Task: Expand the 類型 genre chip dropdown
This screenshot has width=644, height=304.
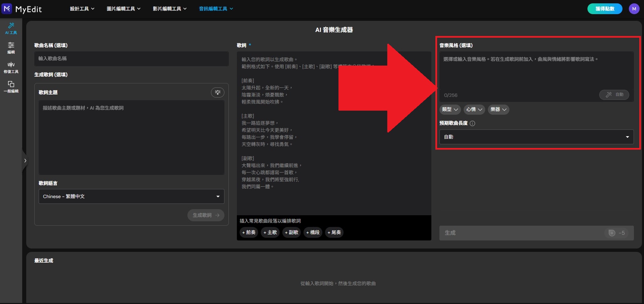Action: coord(450,110)
